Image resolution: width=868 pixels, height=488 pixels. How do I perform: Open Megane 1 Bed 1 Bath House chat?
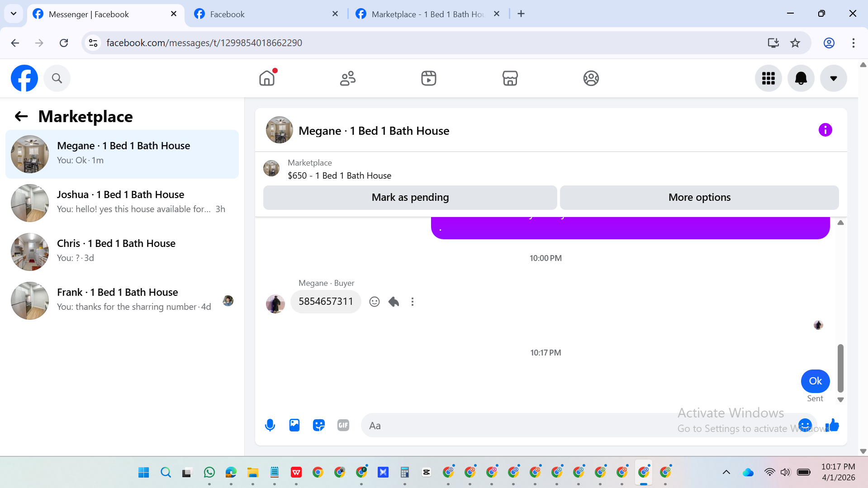[x=122, y=154]
